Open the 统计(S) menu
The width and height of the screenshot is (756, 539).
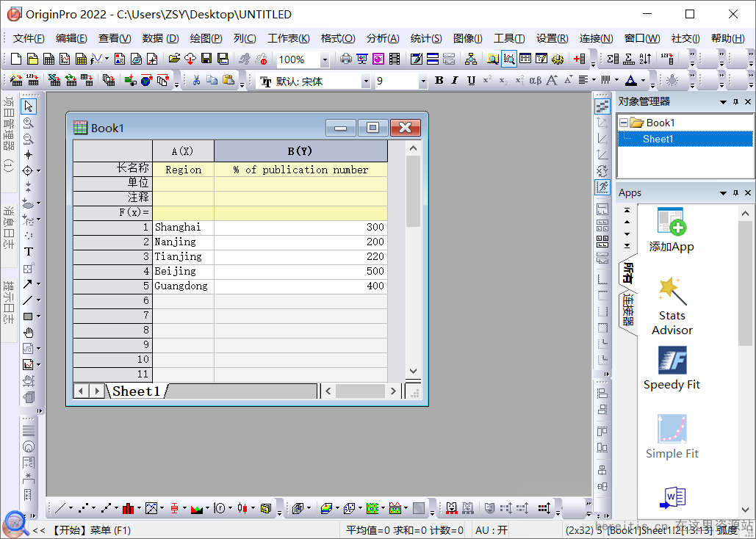pyautogui.click(x=426, y=38)
